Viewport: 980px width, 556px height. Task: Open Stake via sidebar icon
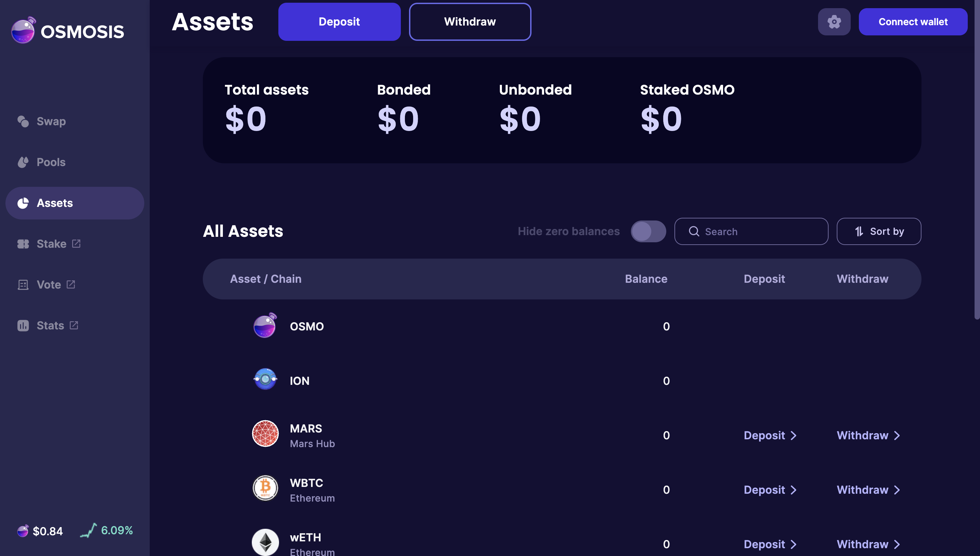(23, 244)
